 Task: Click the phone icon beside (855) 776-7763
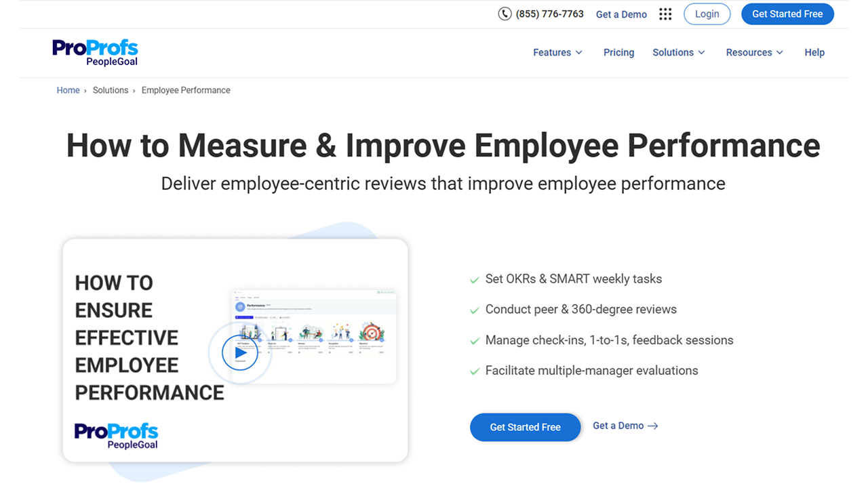pyautogui.click(x=505, y=14)
